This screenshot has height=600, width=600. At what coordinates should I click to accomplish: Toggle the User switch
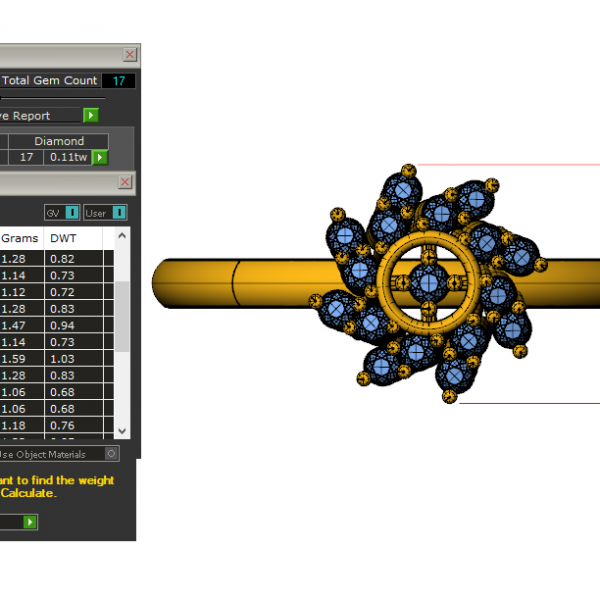(x=119, y=213)
